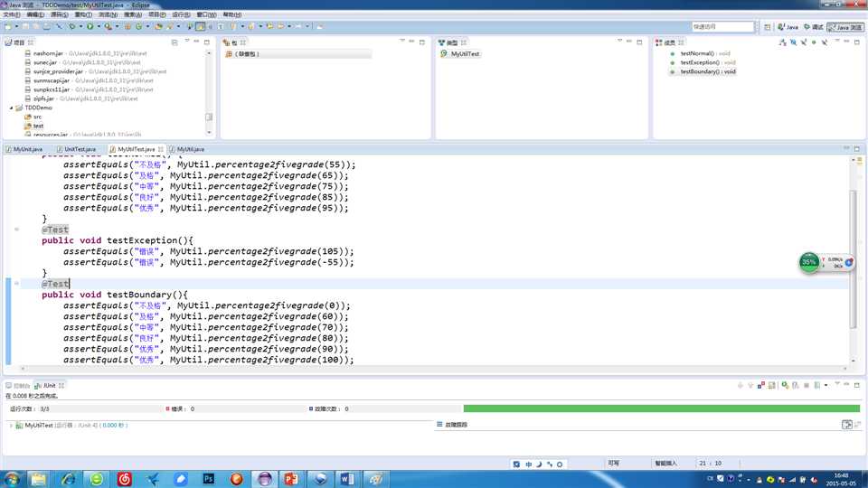Click the editor vertical scrollbar

coord(853,258)
